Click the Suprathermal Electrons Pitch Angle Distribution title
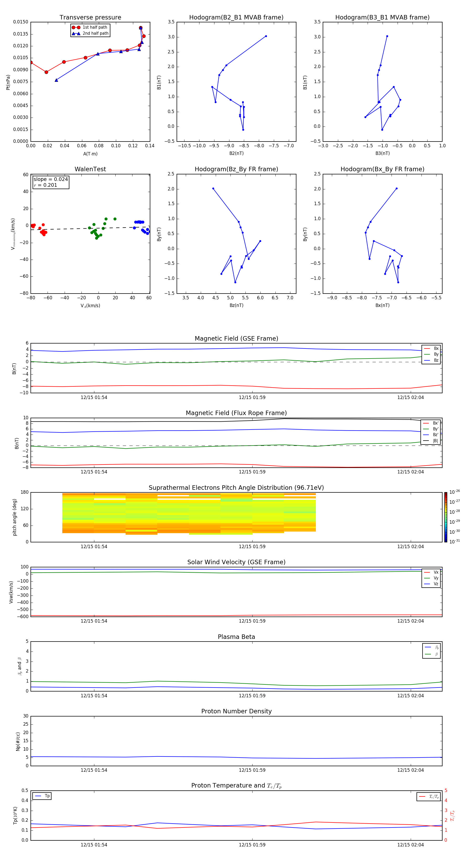The height and width of the screenshot is (868, 473). point(236,488)
